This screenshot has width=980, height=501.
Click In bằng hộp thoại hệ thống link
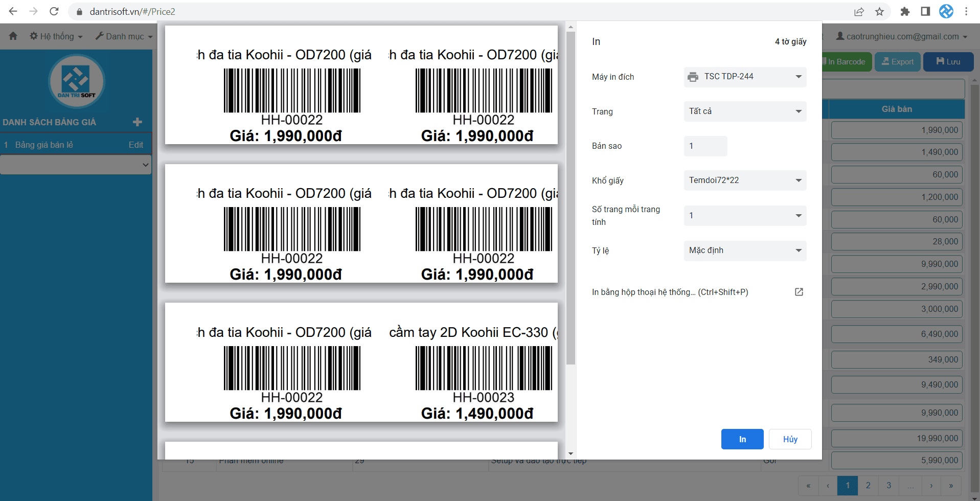point(670,292)
